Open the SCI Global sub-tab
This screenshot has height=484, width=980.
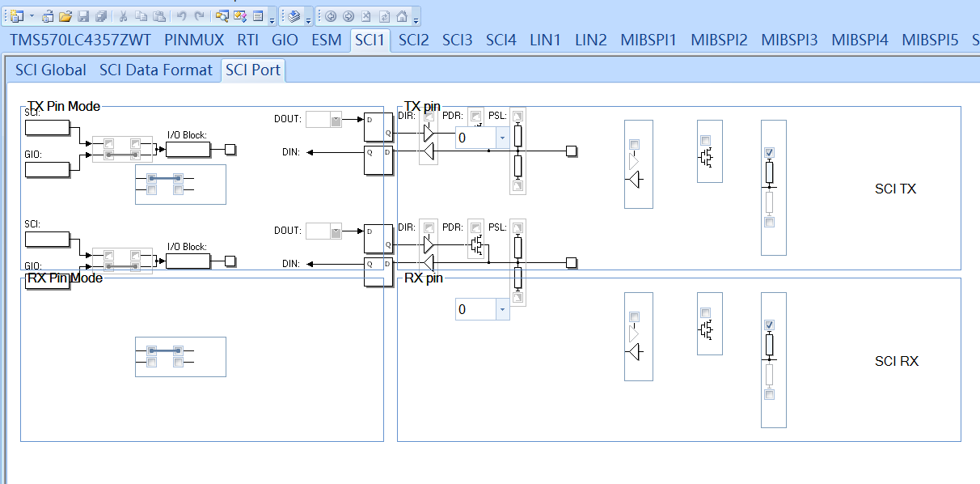(50, 70)
